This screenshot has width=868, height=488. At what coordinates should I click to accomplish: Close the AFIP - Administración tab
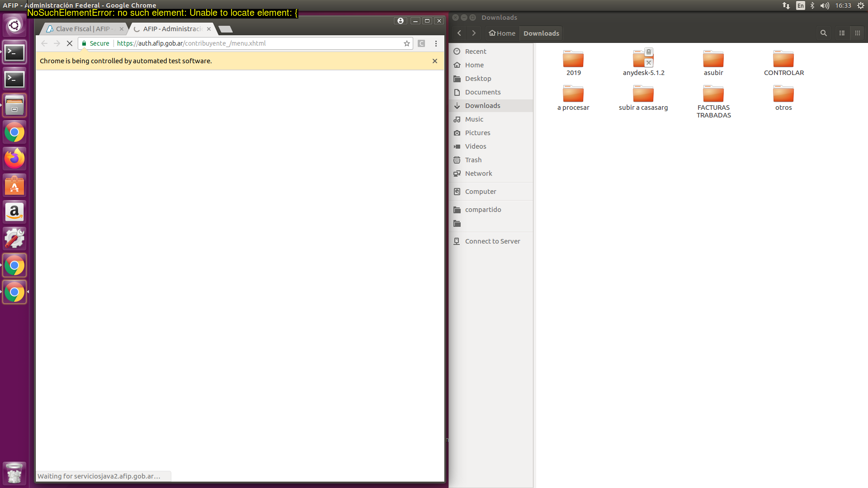pos(209,29)
